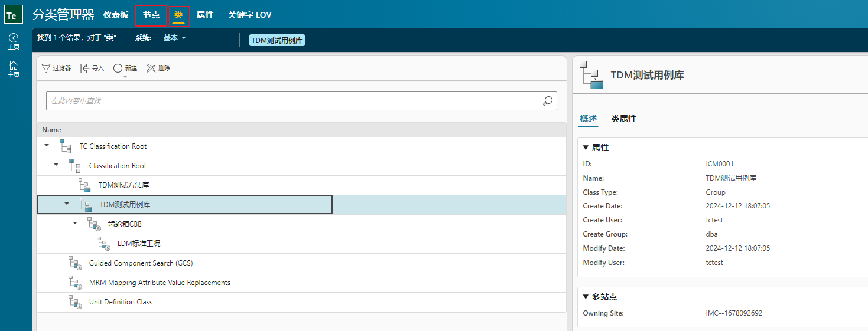Click the Class Type value Group
This screenshot has width=868, height=331.
point(716,192)
